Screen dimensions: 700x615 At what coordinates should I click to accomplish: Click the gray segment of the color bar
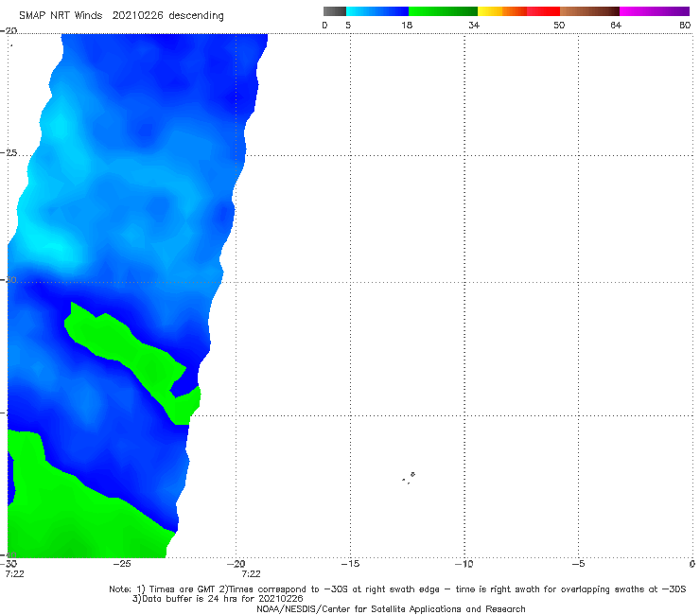(x=335, y=11)
